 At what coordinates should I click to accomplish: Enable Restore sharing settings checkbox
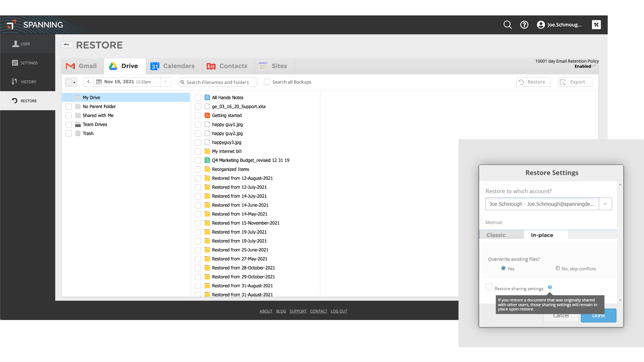coord(489,288)
